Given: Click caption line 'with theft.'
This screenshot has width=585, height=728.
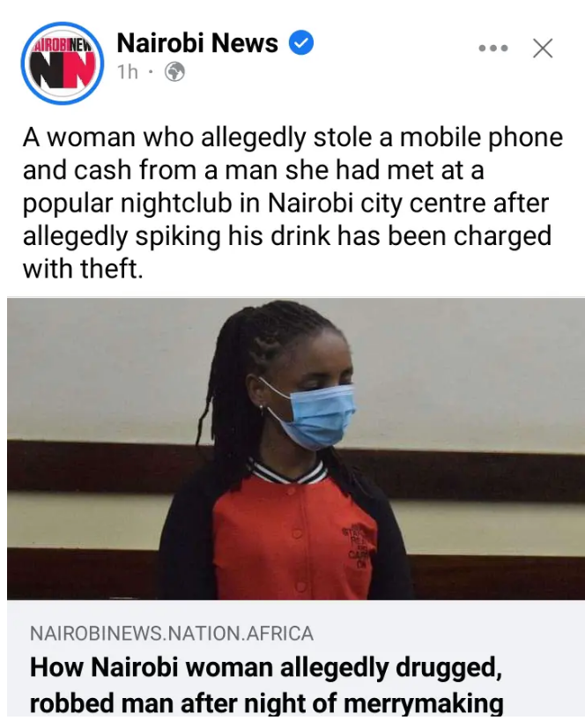Looking at the screenshot, I should click(83, 269).
